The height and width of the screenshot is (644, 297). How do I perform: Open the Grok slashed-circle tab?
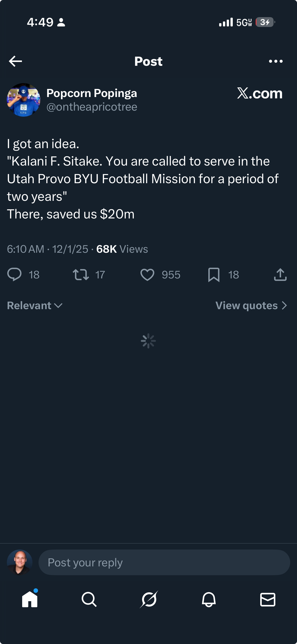pos(149,599)
